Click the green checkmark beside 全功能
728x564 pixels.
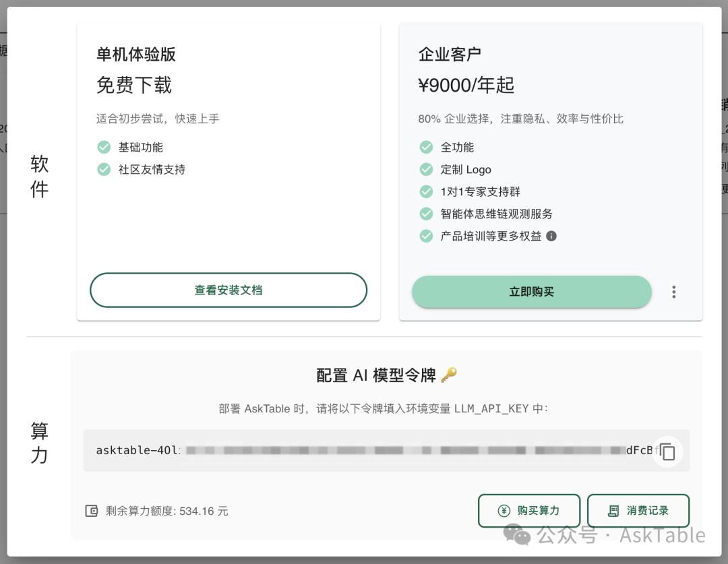click(x=426, y=147)
